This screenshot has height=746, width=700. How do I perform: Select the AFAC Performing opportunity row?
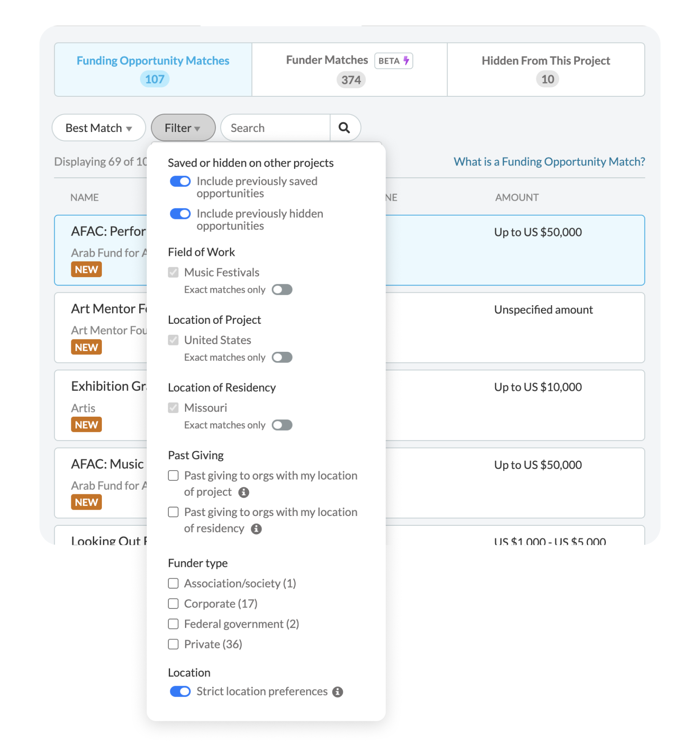point(509,250)
